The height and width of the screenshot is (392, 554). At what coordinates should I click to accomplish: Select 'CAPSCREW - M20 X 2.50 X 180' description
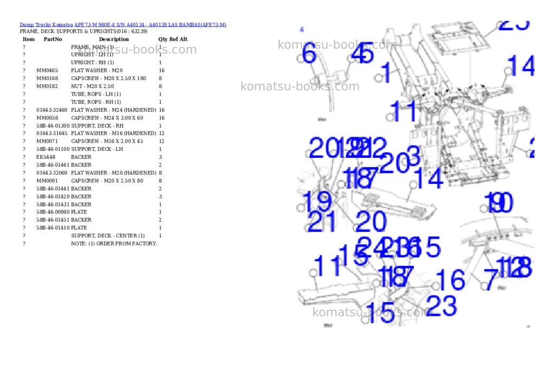coord(108,78)
